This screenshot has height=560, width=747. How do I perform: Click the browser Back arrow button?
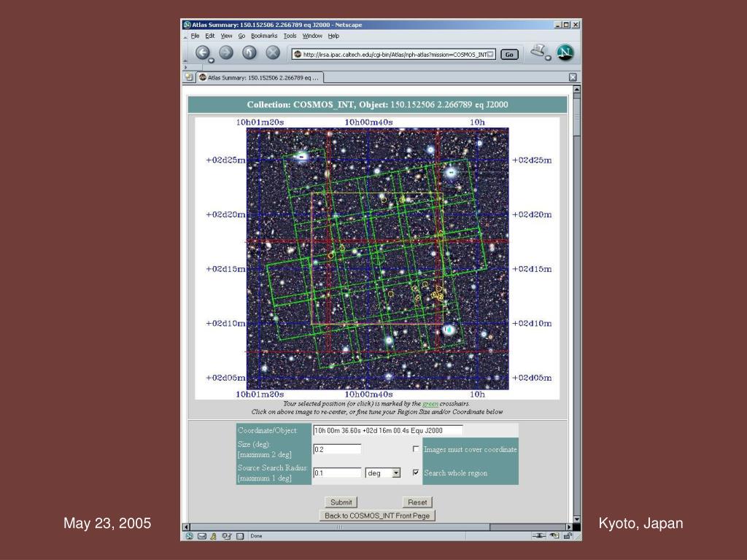202,52
